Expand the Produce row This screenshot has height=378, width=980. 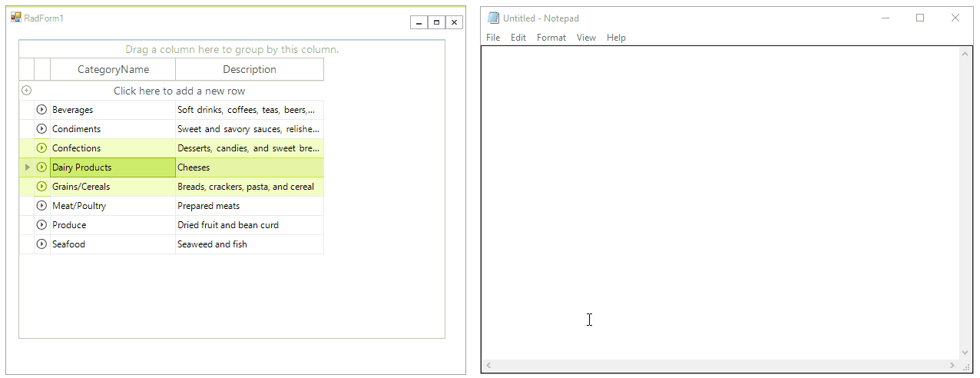point(42,225)
